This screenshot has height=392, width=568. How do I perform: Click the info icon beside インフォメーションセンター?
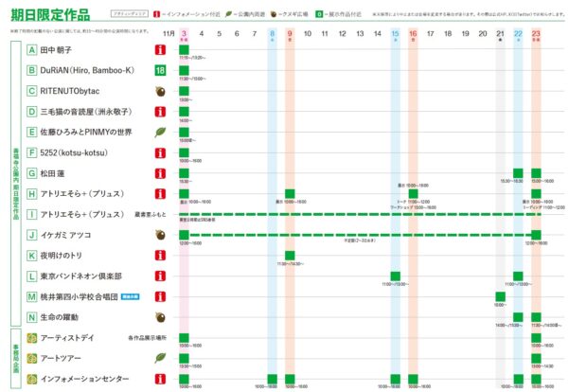(160, 379)
